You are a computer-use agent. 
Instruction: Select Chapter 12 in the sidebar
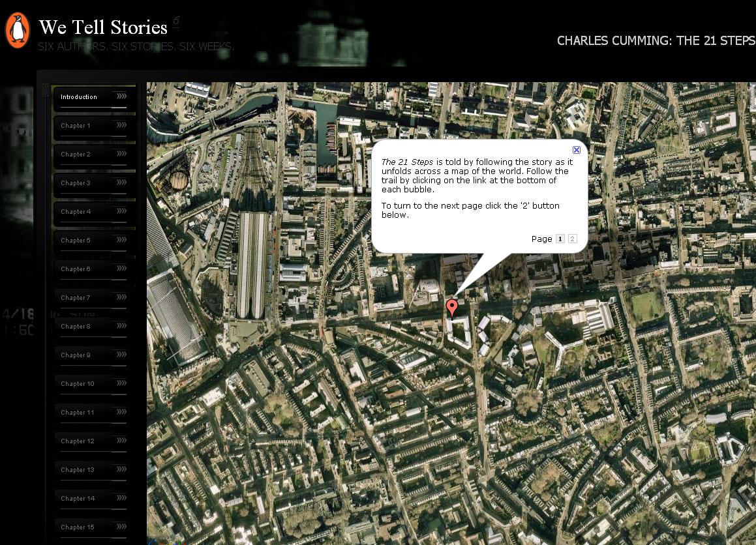click(78, 441)
